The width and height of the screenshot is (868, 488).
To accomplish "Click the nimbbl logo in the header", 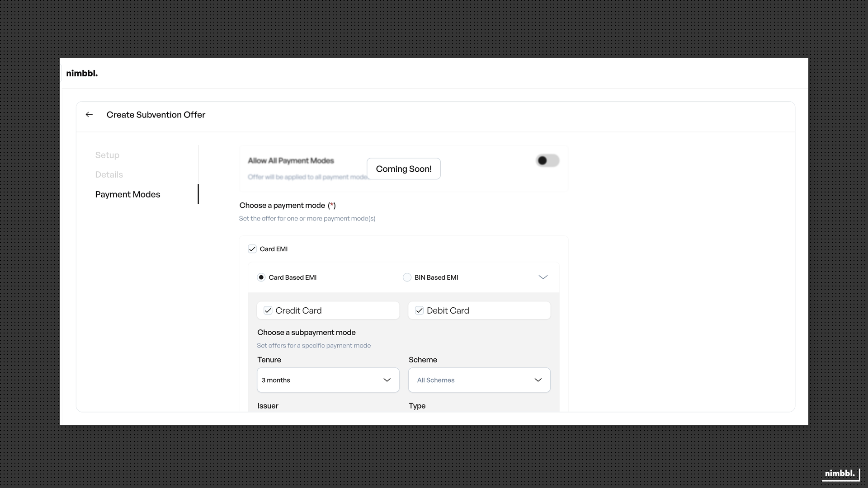I will point(82,73).
